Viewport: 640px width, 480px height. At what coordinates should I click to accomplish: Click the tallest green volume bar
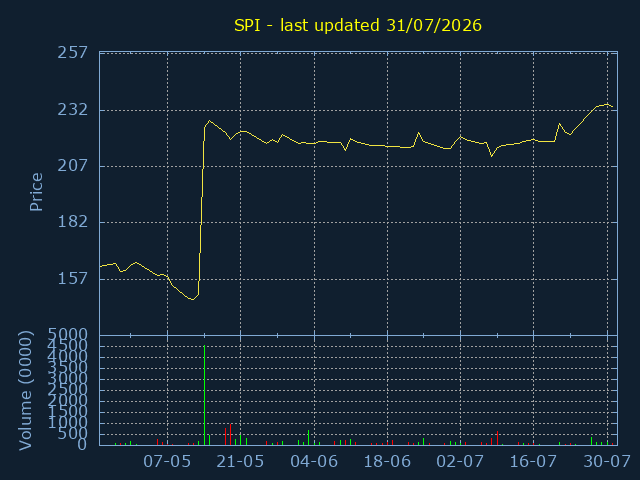(x=204, y=395)
